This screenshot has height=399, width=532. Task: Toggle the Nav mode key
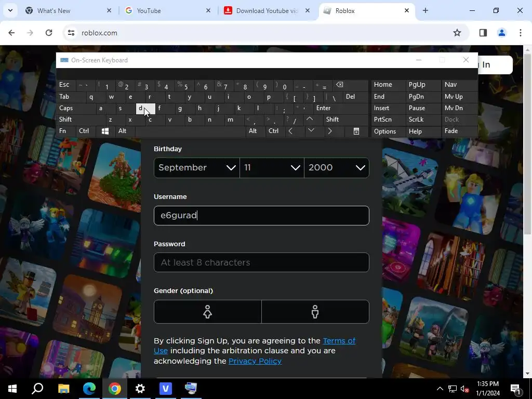pos(459,85)
